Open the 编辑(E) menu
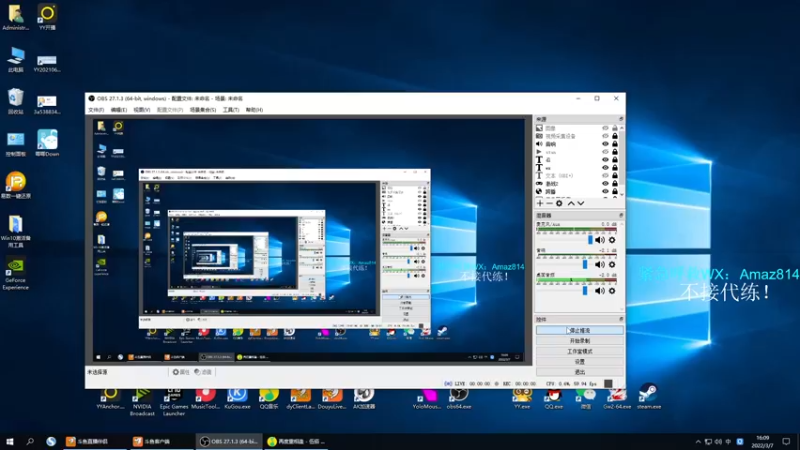The image size is (800, 450). (x=119, y=110)
